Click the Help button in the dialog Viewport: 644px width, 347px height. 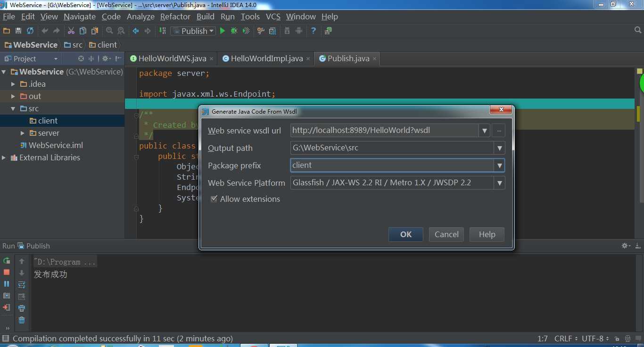487,234
